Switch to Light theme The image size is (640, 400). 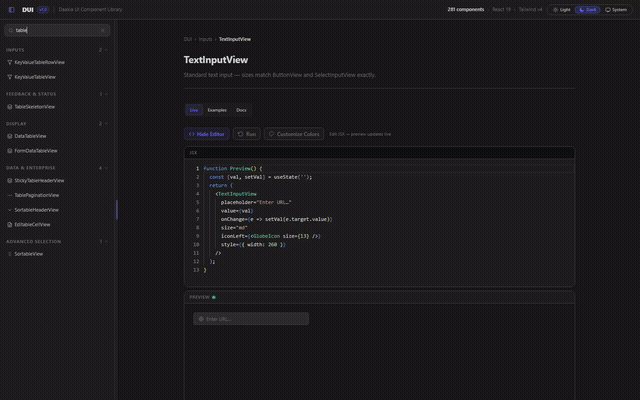click(x=562, y=10)
